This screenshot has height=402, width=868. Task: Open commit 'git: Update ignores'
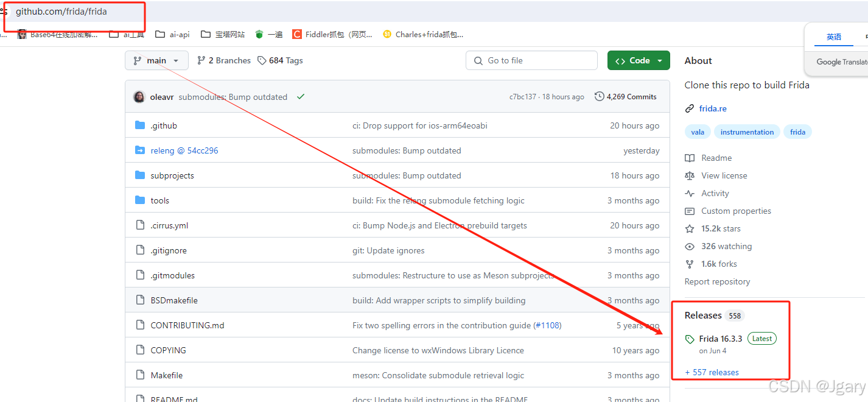pyautogui.click(x=388, y=250)
